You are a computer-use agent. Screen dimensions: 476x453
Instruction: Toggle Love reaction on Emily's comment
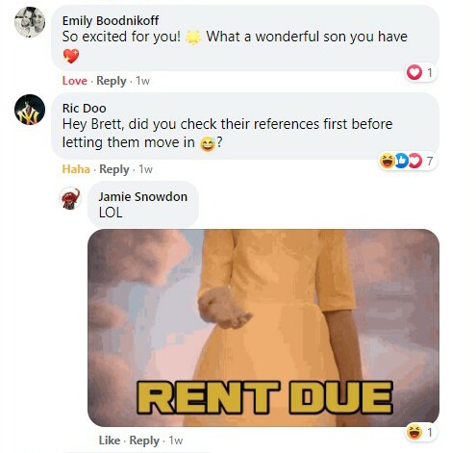pyautogui.click(x=75, y=81)
